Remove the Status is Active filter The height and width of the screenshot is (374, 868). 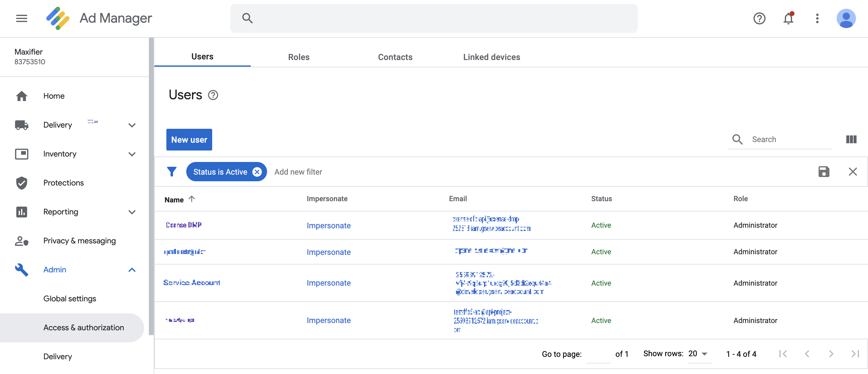pyautogui.click(x=257, y=172)
